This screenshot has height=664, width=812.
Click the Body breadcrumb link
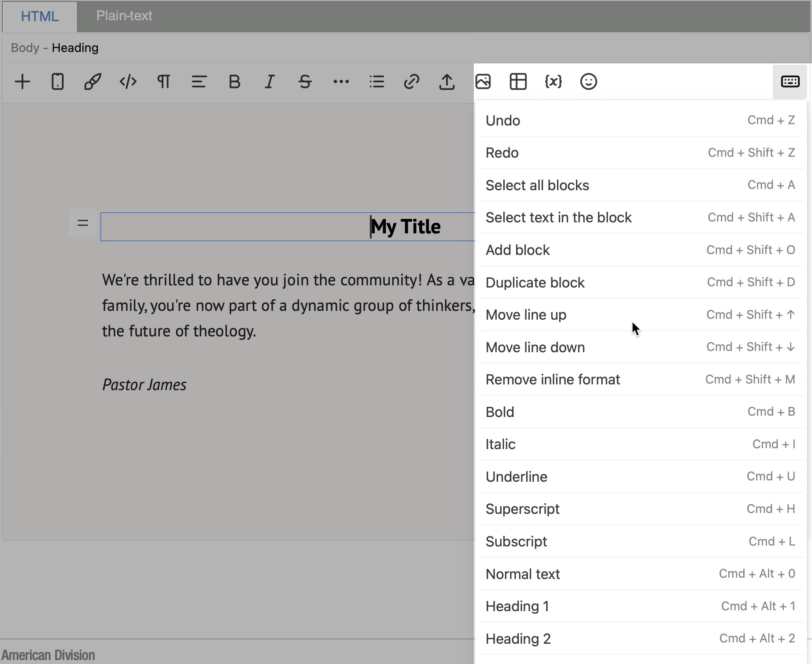25,48
